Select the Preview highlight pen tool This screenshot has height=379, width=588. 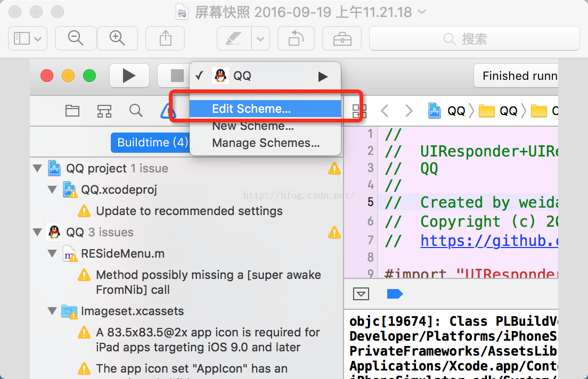[234, 38]
